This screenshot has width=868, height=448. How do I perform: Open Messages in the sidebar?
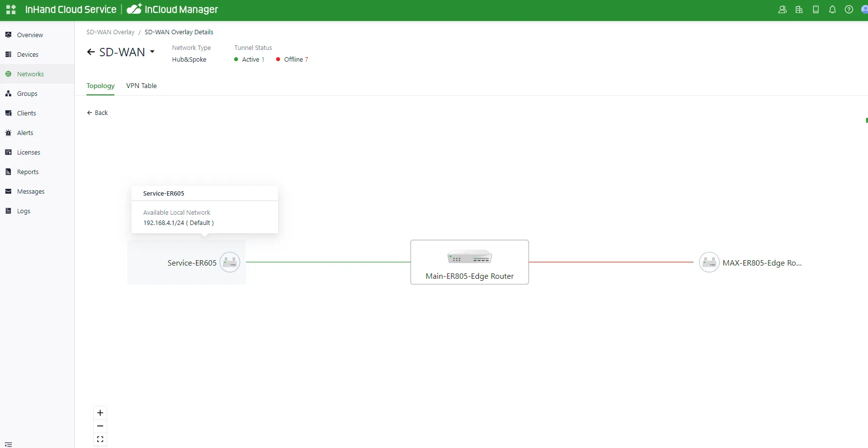point(37,191)
